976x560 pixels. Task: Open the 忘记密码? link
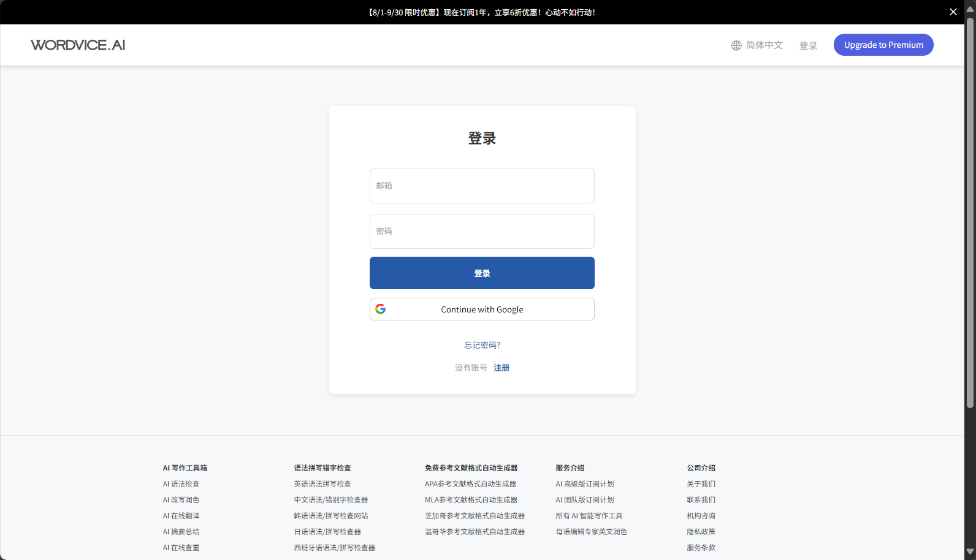coord(482,345)
